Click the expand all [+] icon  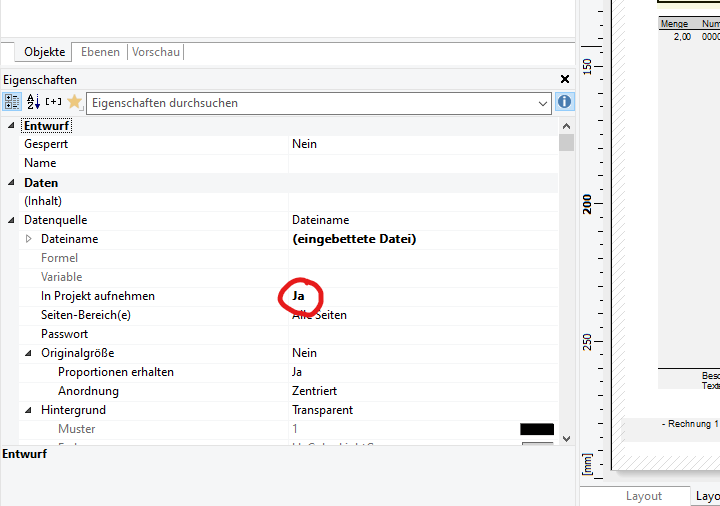(53, 101)
